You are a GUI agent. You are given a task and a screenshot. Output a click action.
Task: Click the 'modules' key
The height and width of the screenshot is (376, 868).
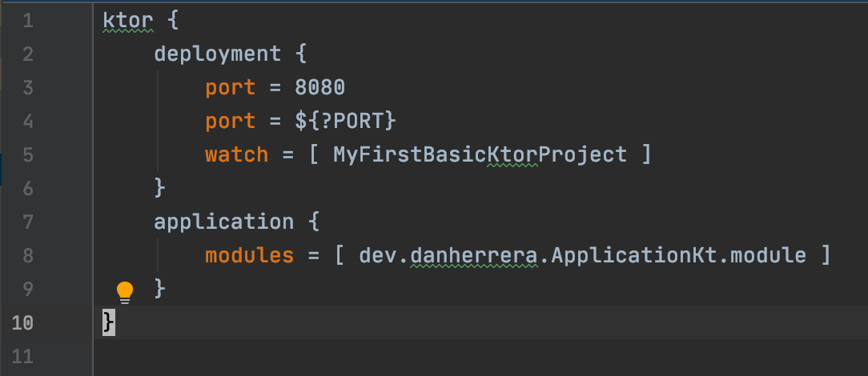click(250, 255)
